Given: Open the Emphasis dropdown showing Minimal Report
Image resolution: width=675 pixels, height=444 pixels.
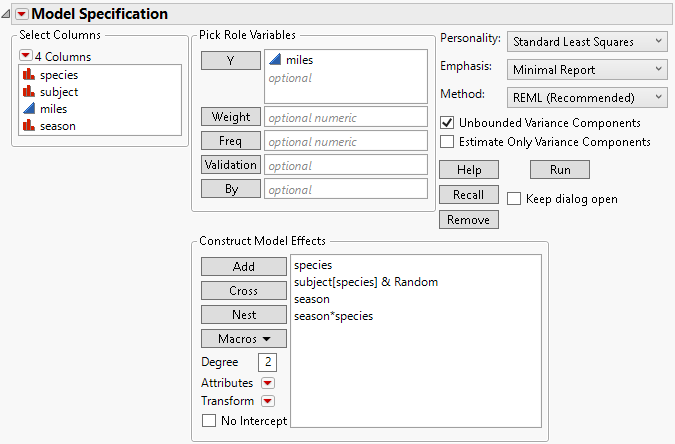Looking at the screenshot, I should tap(585, 70).
